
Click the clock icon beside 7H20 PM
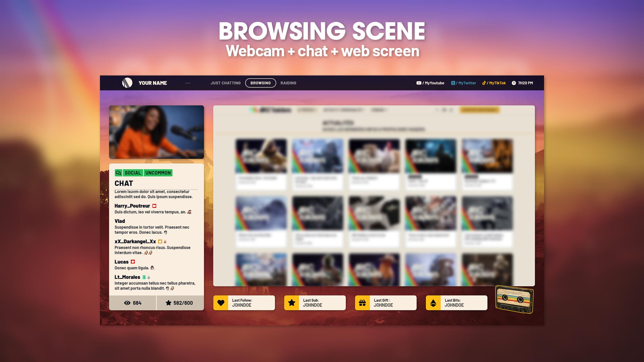point(514,83)
